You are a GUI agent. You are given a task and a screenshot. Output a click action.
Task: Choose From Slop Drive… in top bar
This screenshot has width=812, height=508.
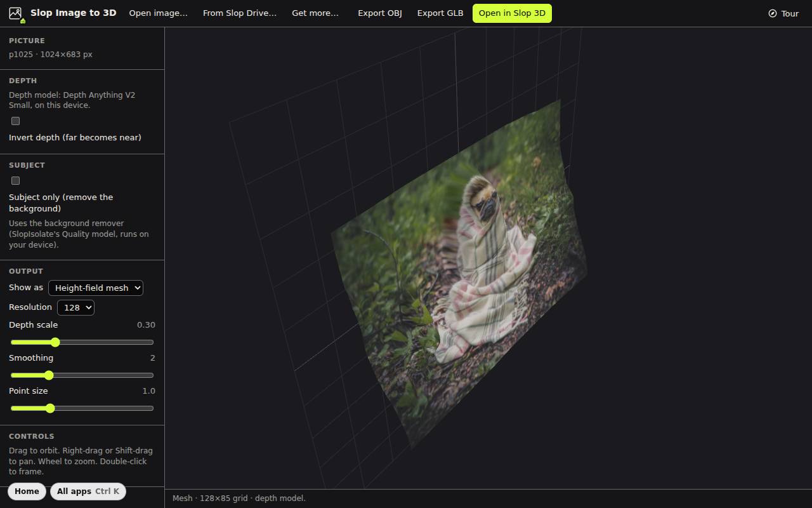tap(240, 13)
